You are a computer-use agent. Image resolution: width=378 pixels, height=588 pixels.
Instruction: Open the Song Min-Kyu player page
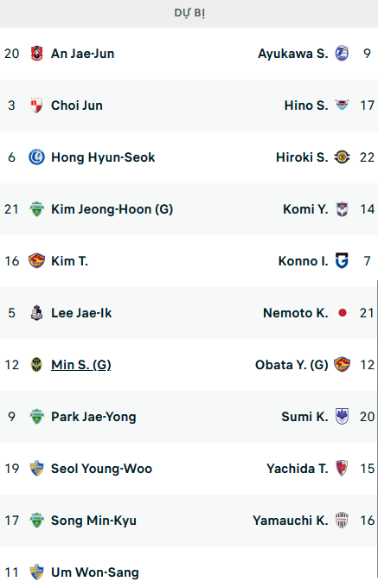(x=93, y=521)
